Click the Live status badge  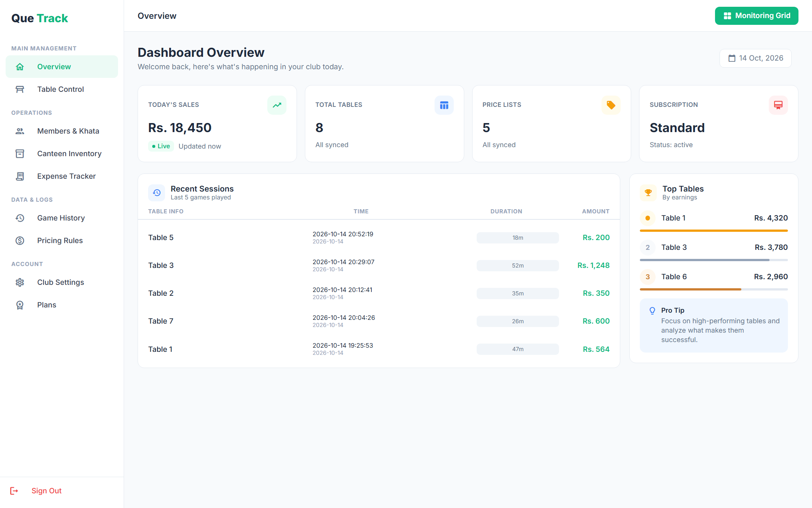point(161,146)
